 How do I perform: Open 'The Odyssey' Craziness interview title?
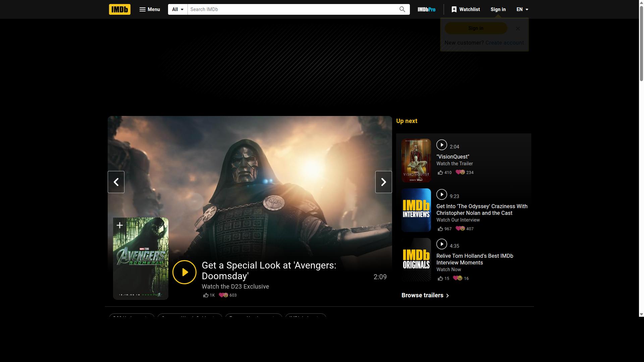point(482,209)
